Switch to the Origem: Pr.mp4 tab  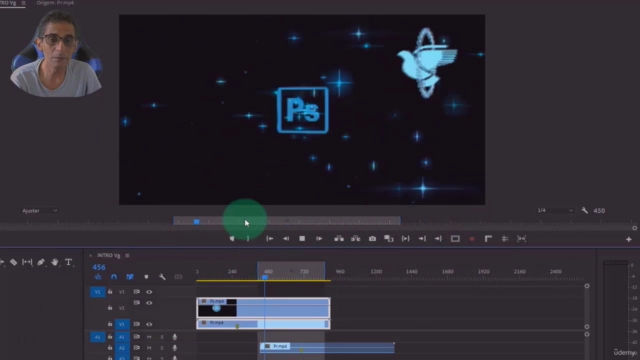click(x=55, y=3)
